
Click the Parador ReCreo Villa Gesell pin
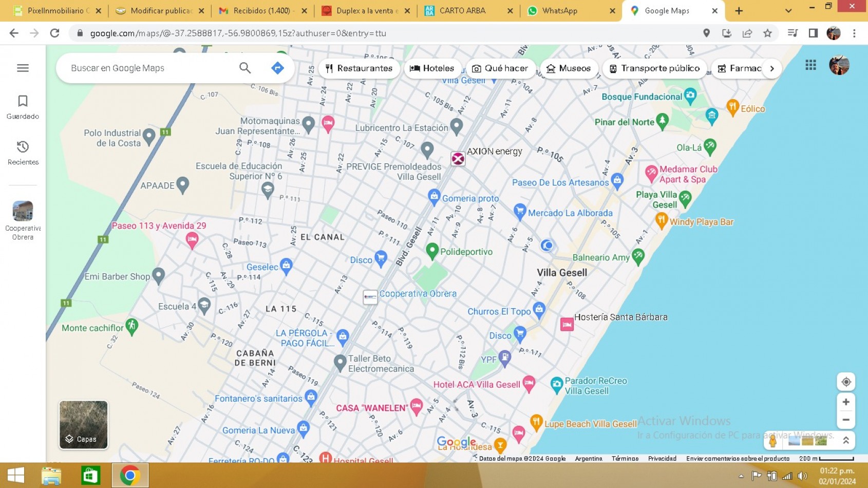pos(556,385)
